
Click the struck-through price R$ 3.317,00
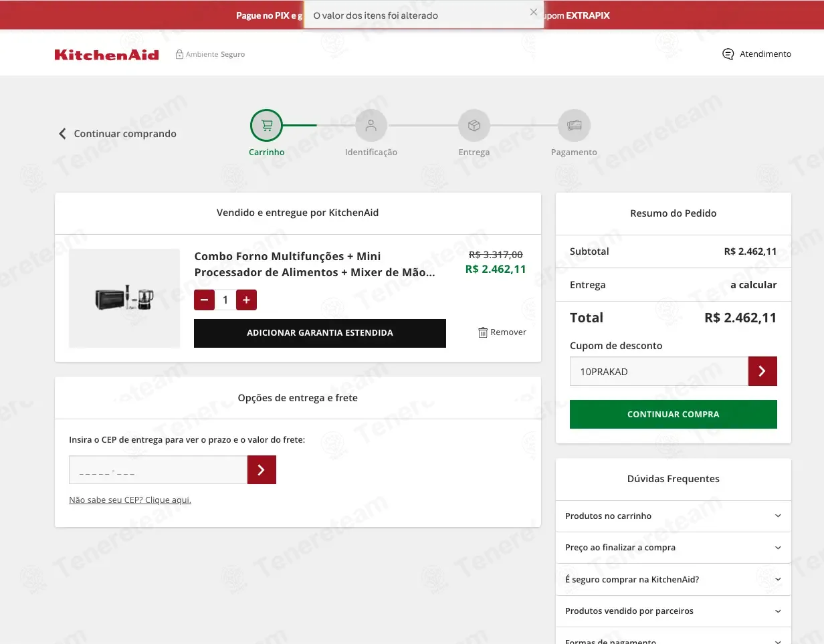point(496,255)
